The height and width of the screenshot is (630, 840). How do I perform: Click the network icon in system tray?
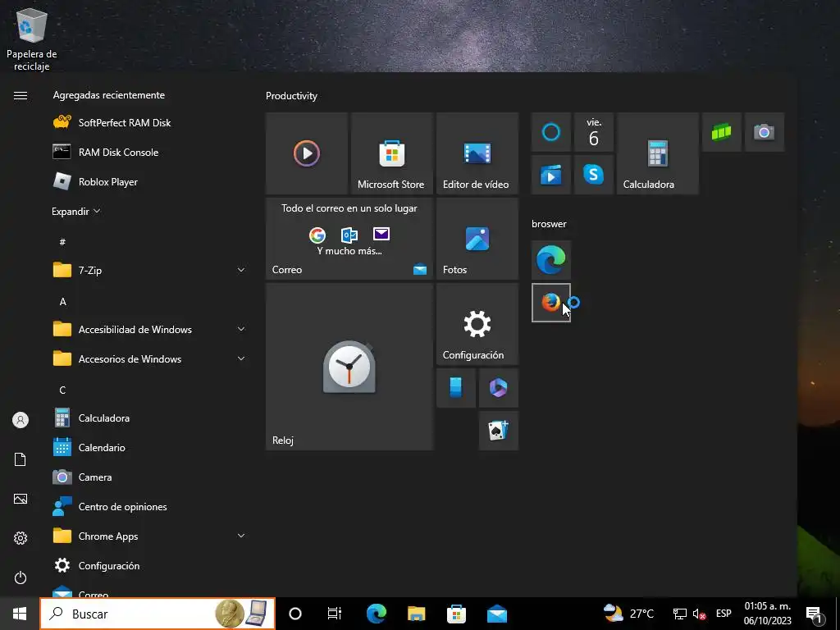(680, 614)
